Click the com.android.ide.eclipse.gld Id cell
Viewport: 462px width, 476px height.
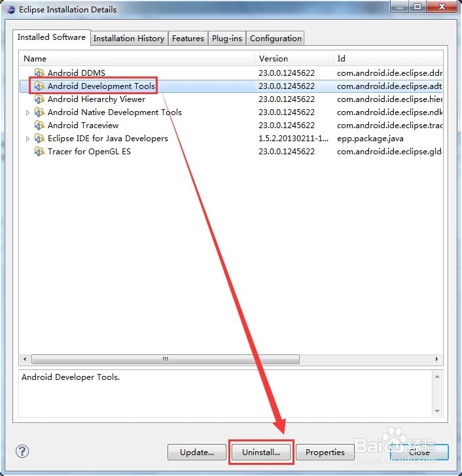click(389, 152)
